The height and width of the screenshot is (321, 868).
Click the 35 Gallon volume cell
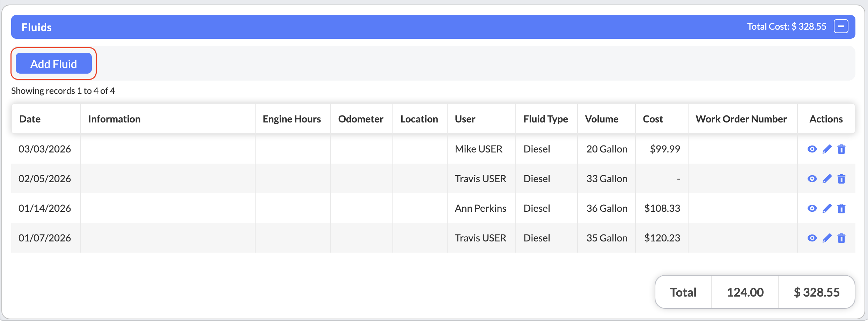point(607,238)
